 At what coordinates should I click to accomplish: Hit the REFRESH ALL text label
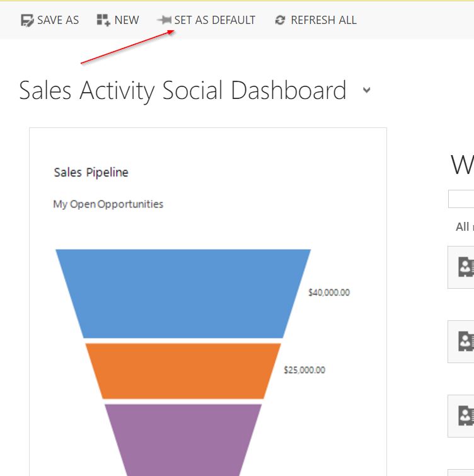[x=323, y=20]
